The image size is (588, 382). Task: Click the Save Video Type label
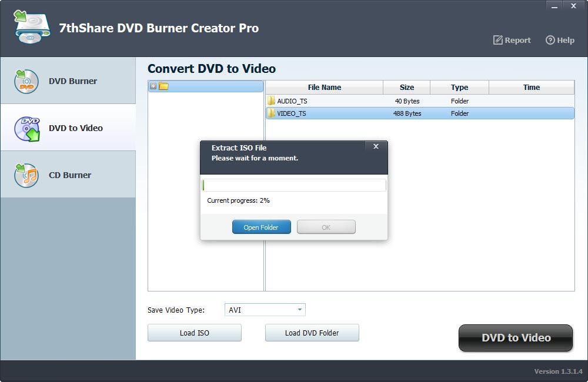[x=176, y=310]
